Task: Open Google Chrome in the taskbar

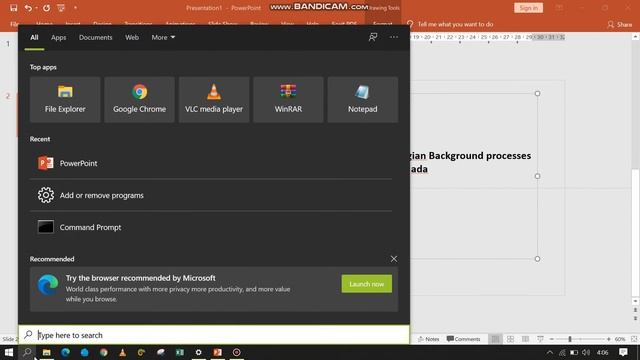Action: (104, 352)
